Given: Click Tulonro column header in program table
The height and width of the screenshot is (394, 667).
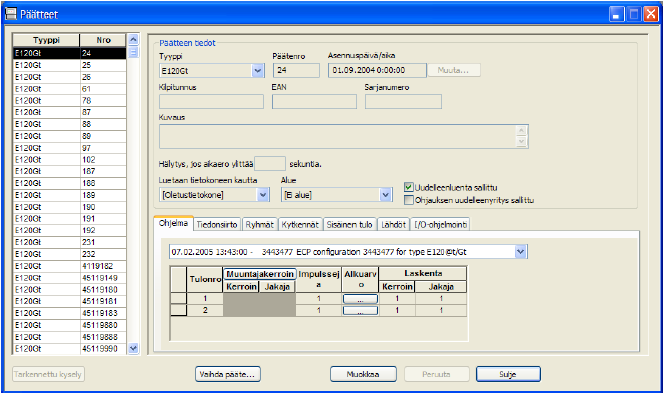Looking at the screenshot, I should tap(205, 280).
